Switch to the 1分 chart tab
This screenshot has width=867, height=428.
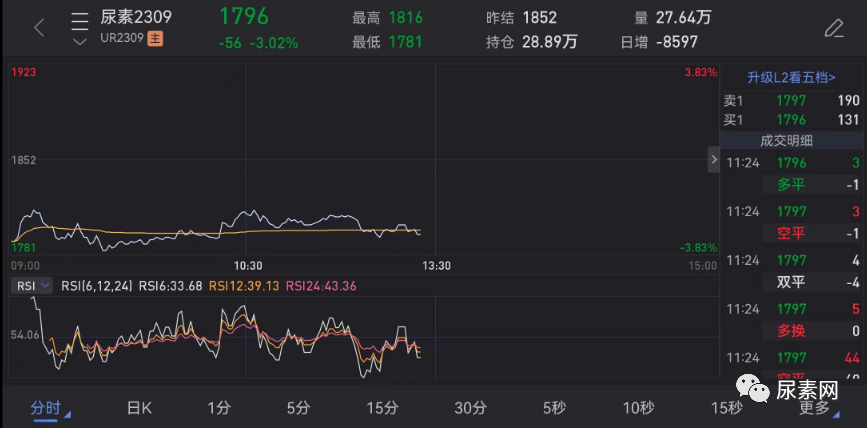point(219,409)
